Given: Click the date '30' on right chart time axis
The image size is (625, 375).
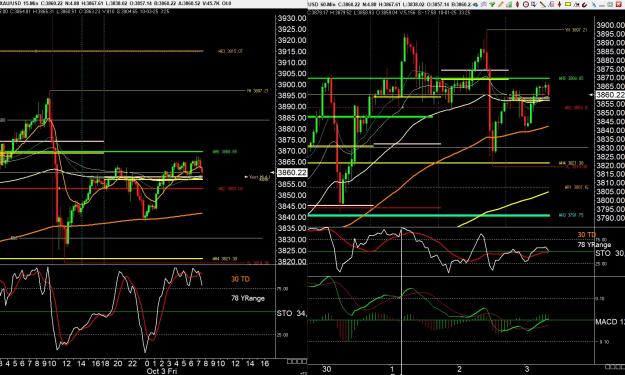Looking at the screenshot, I should coord(326,369).
